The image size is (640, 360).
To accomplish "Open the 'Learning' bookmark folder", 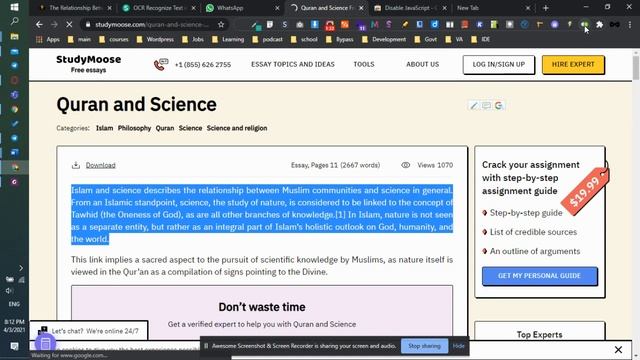I will 228,39.
